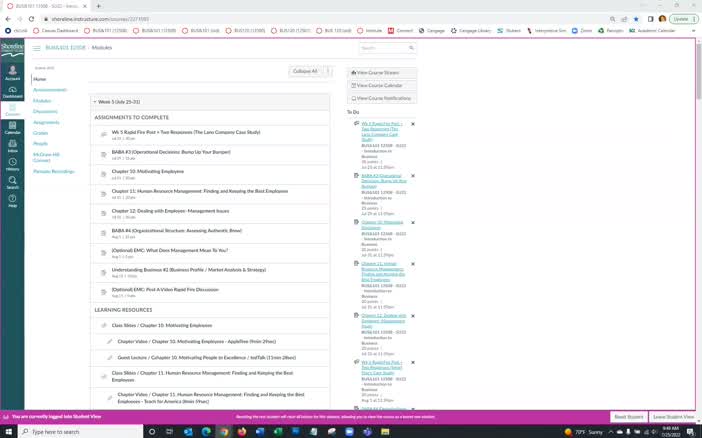
Task: Dismiss the first Wk 5 Rapid Fire to-do item
Action: (x=412, y=123)
